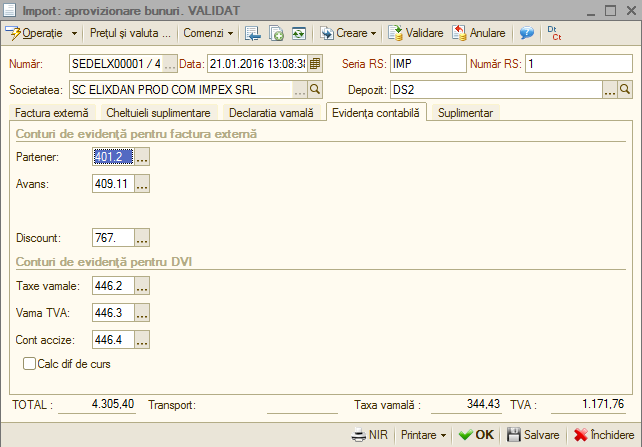This screenshot has width=642, height=447.
Task: Click the ellipsis button beside Taxe vamale
Action: tap(142, 286)
